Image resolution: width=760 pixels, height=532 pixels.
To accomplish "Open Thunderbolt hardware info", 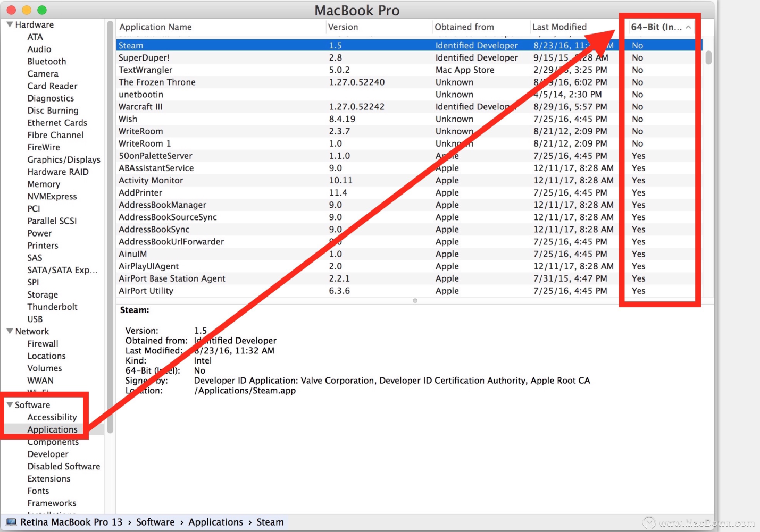I will [52, 307].
